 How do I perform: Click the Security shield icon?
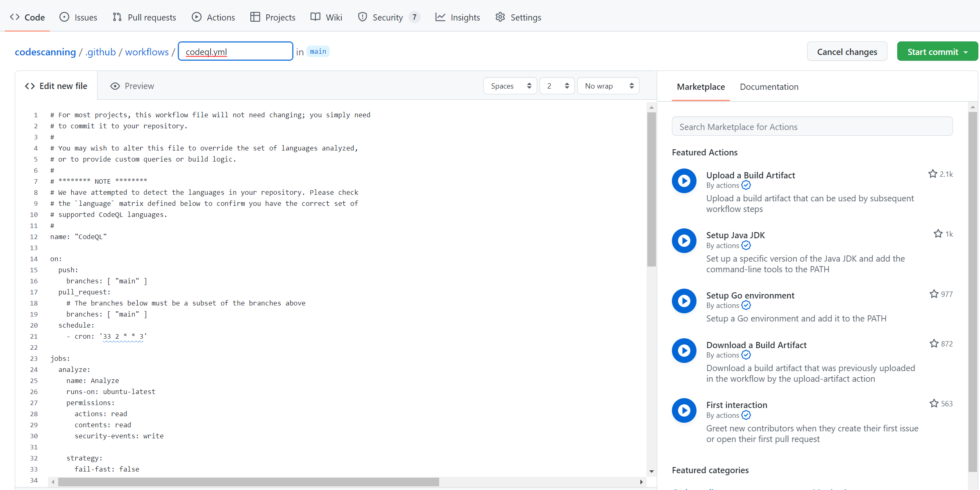point(362,17)
